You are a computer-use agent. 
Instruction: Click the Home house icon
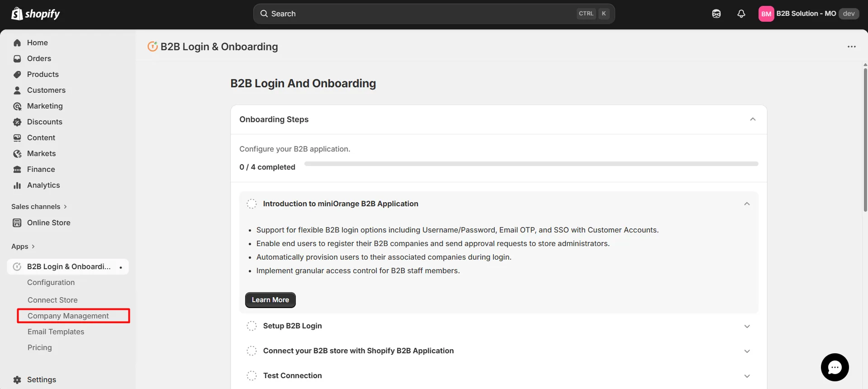(x=17, y=43)
